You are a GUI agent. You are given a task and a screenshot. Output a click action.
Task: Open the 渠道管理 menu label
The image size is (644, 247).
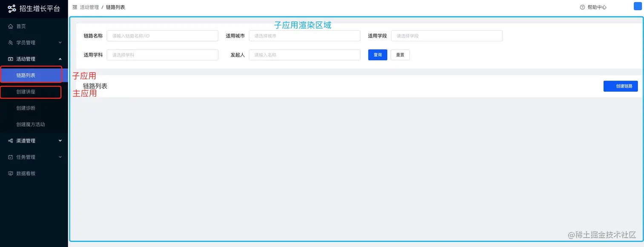click(x=26, y=141)
